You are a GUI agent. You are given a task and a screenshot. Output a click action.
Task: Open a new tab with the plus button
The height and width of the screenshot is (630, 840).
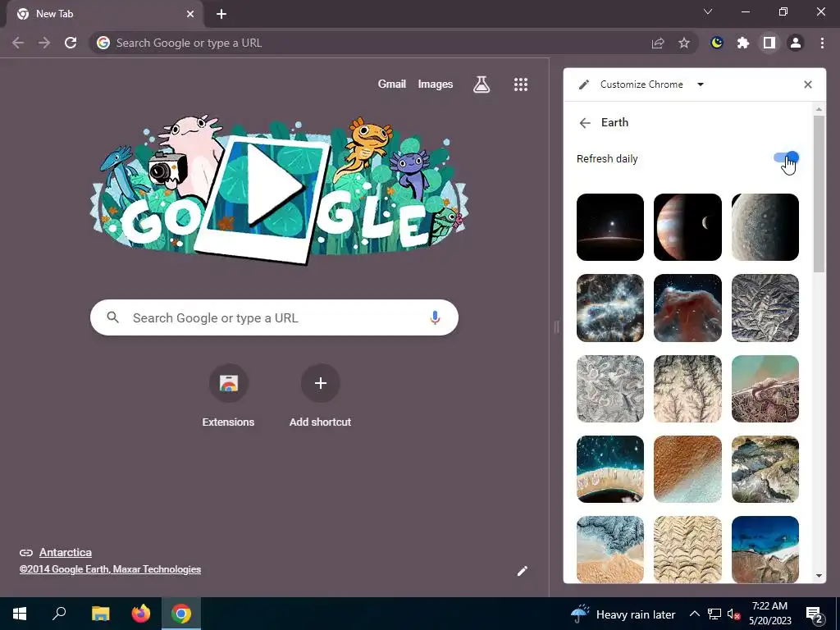(x=221, y=15)
